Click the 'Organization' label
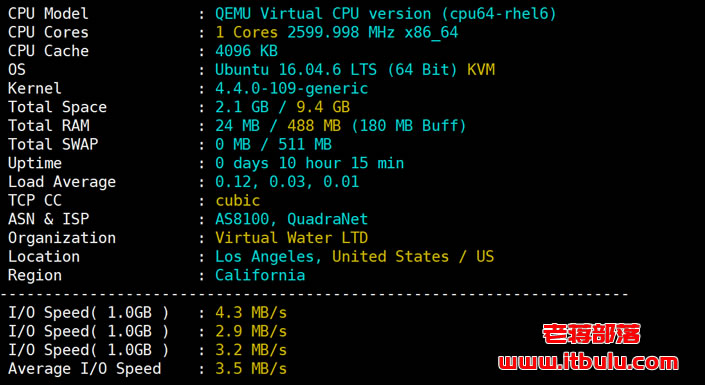The height and width of the screenshot is (385, 705). 62,238
